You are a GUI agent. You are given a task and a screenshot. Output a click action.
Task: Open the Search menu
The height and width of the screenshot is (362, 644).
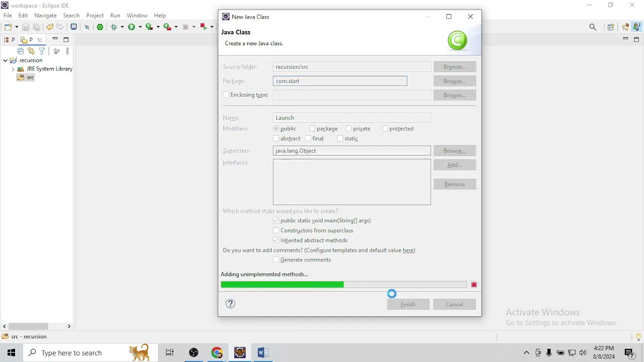(x=71, y=16)
